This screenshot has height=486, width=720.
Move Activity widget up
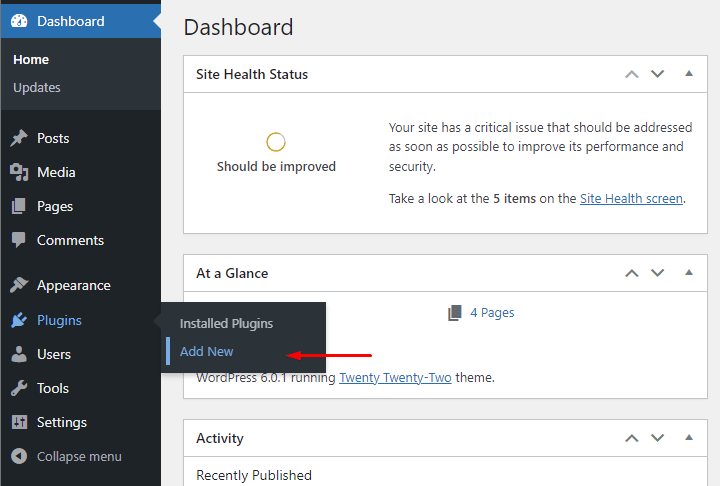632,438
